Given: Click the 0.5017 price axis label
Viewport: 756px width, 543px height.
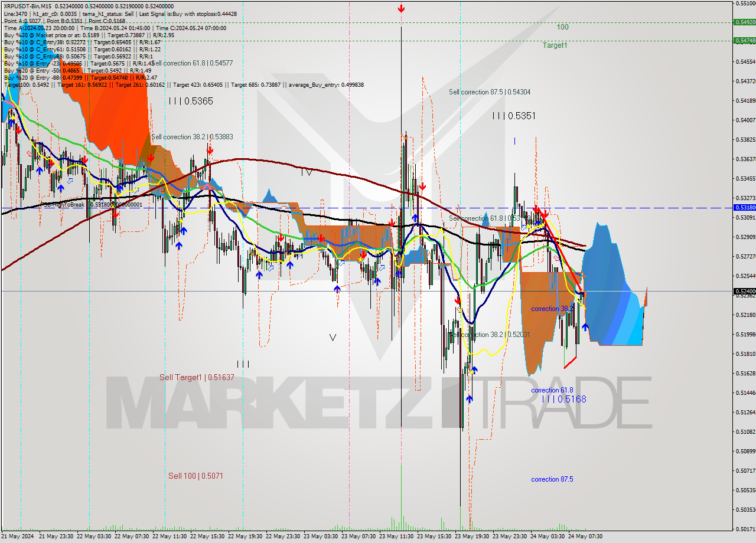Looking at the screenshot, I should pyautogui.click(x=745, y=529).
